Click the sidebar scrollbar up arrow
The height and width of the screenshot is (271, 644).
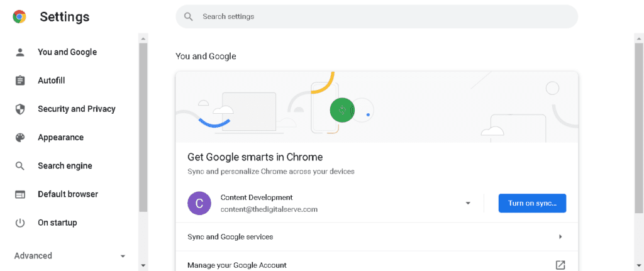tap(143, 38)
